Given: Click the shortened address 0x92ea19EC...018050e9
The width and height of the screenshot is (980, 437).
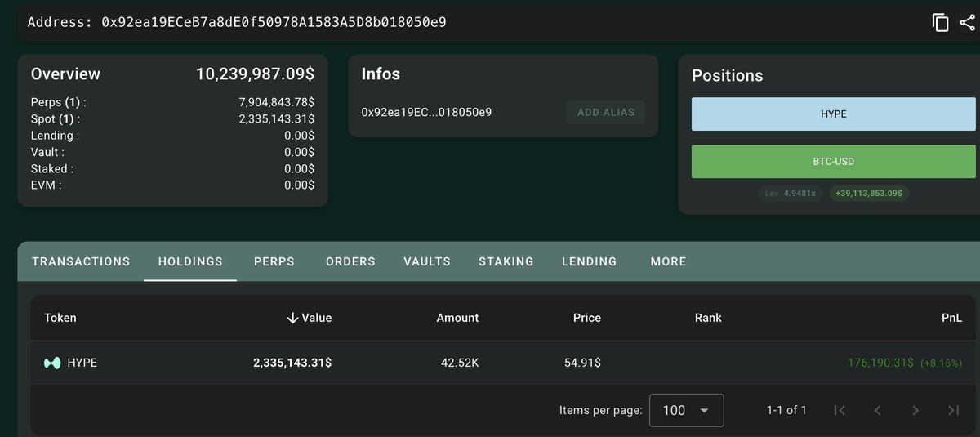Looking at the screenshot, I should (426, 112).
